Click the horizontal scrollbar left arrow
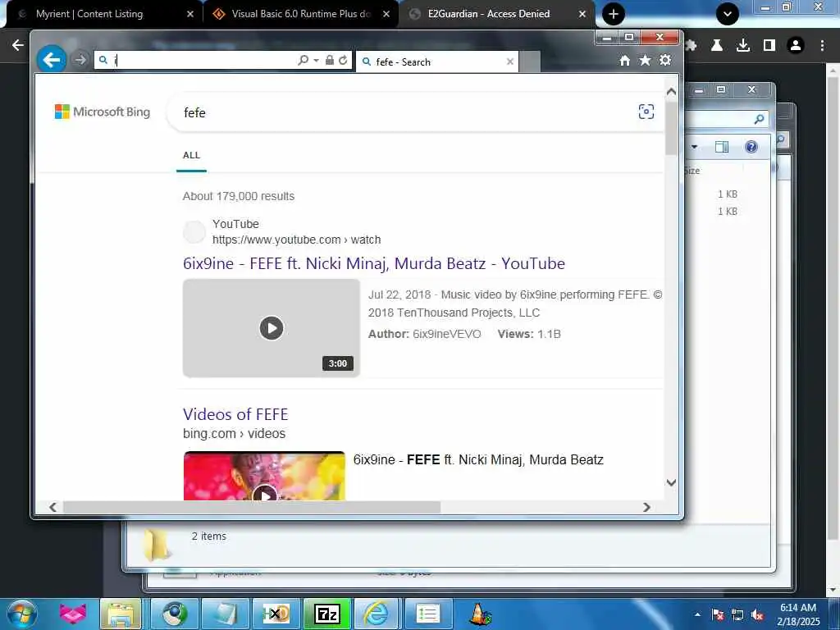The width and height of the screenshot is (840, 630). pyautogui.click(x=52, y=507)
